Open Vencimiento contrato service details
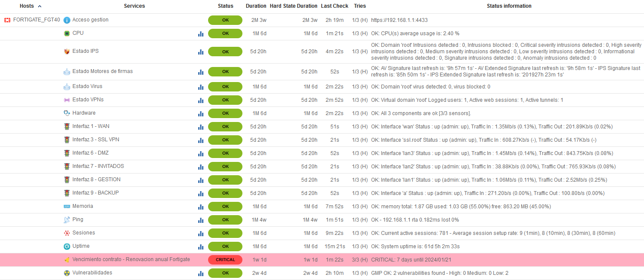Screen dimensions: 644x280 click(x=131, y=259)
